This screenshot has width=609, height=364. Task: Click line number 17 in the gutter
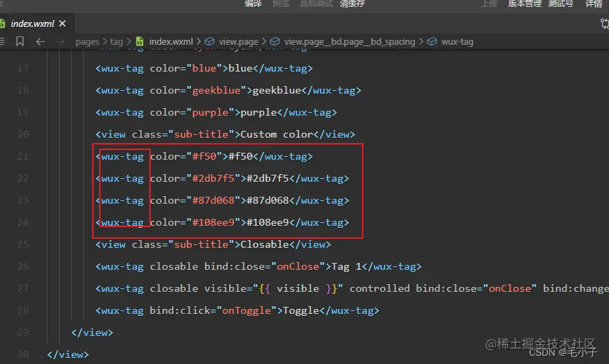pyautogui.click(x=23, y=68)
